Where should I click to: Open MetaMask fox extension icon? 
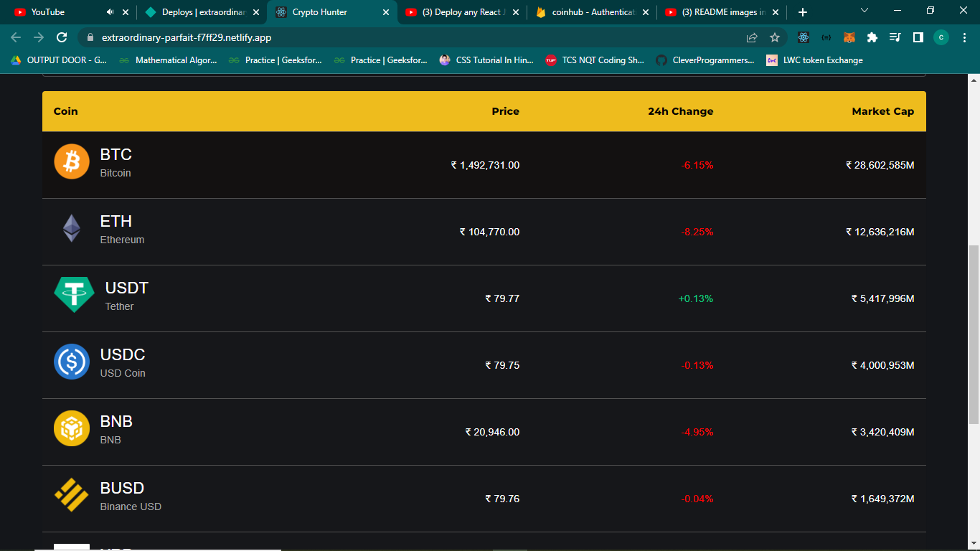849,37
